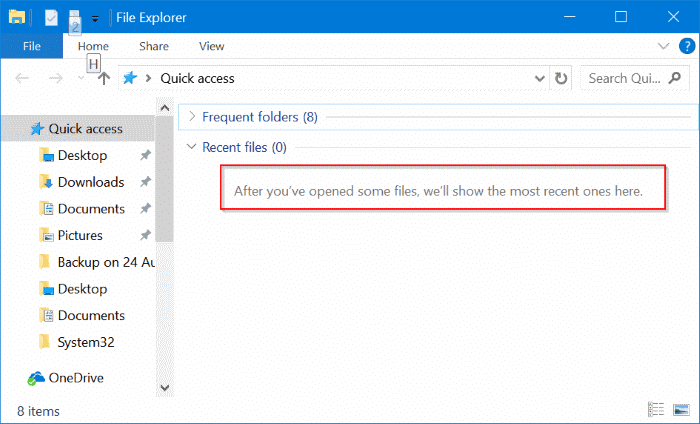This screenshot has width=700, height=424.
Task: Click the System32 folder icon
Action: [x=45, y=342]
